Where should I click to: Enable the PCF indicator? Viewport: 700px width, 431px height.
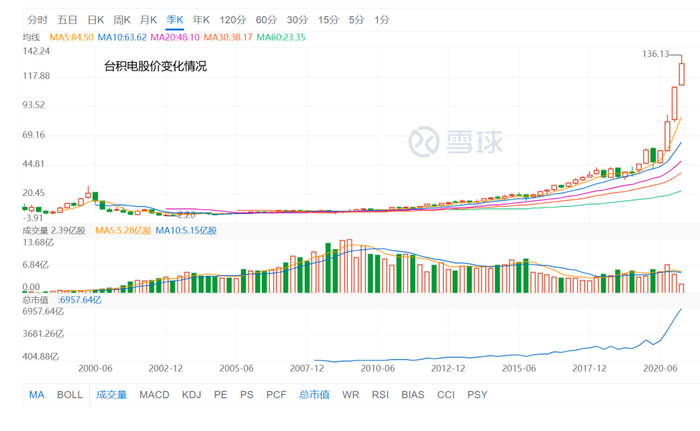[x=276, y=395]
